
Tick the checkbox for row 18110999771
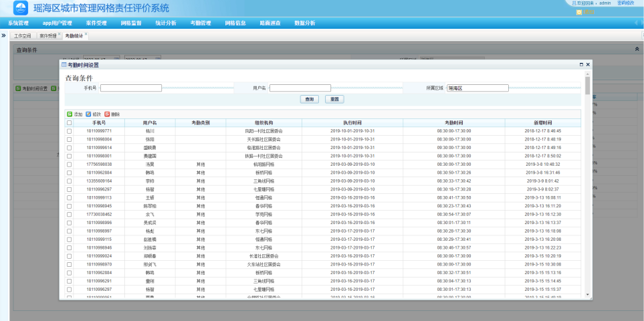click(69, 131)
